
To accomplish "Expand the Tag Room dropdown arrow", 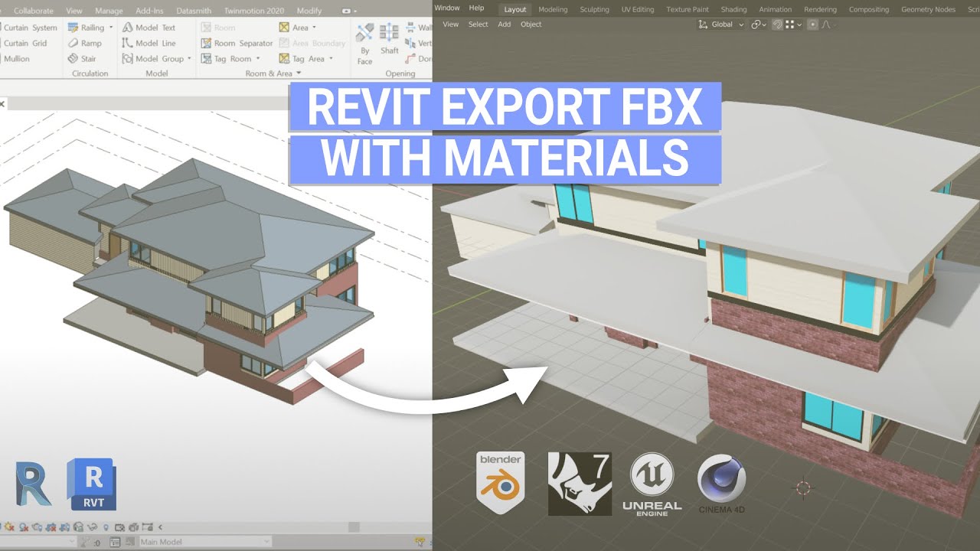I will 257,59.
